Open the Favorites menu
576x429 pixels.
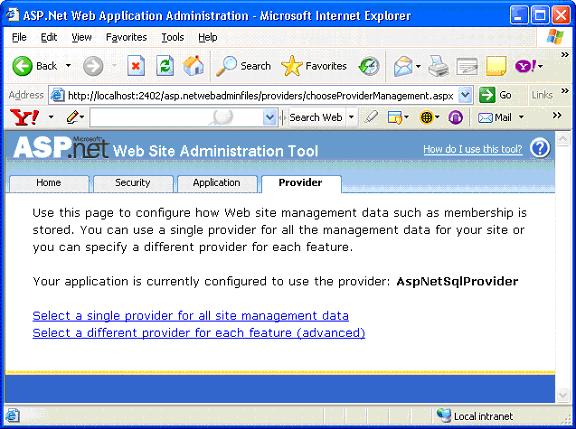126,37
